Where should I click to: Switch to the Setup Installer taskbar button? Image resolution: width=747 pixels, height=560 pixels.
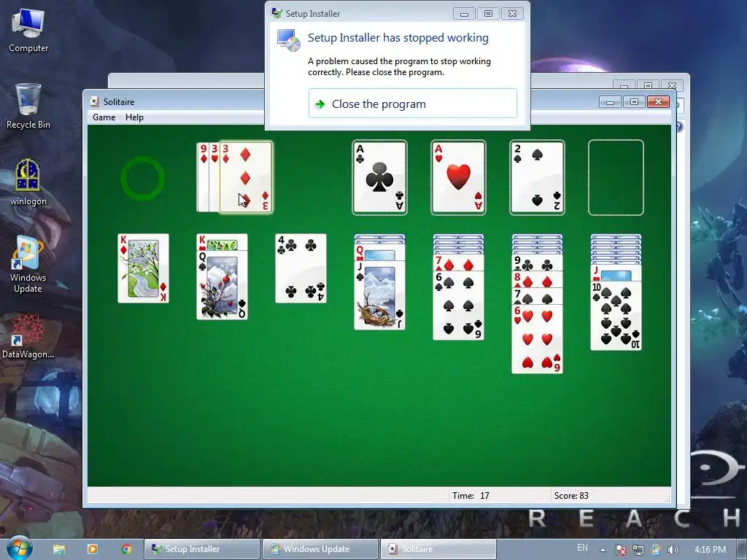coord(203,549)
